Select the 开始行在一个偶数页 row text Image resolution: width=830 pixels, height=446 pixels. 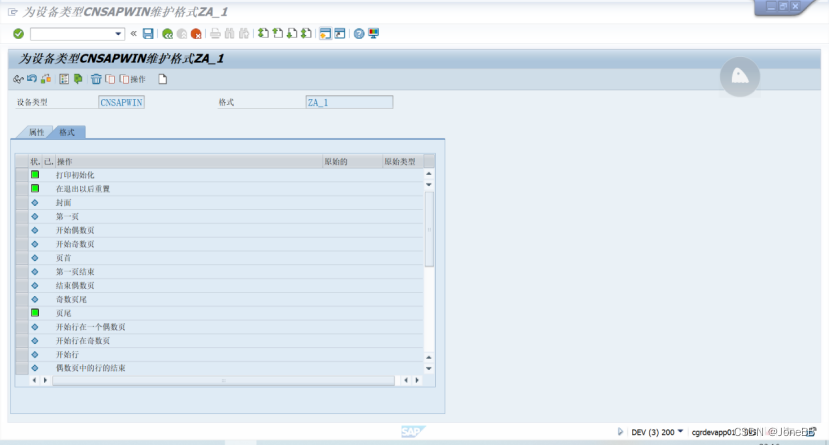coord(91,327)
